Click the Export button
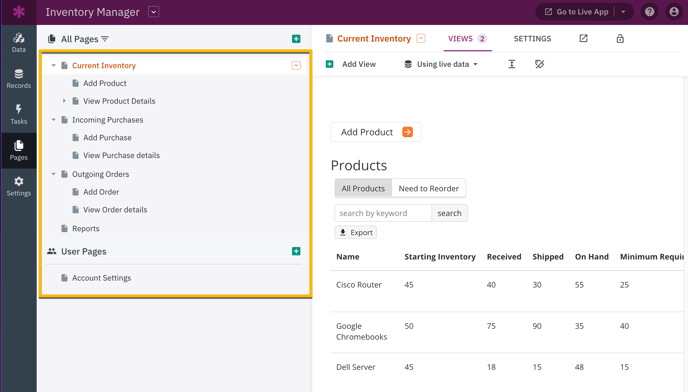The height and width of the screenshot is (392, 688). click(x=355, y=232)
